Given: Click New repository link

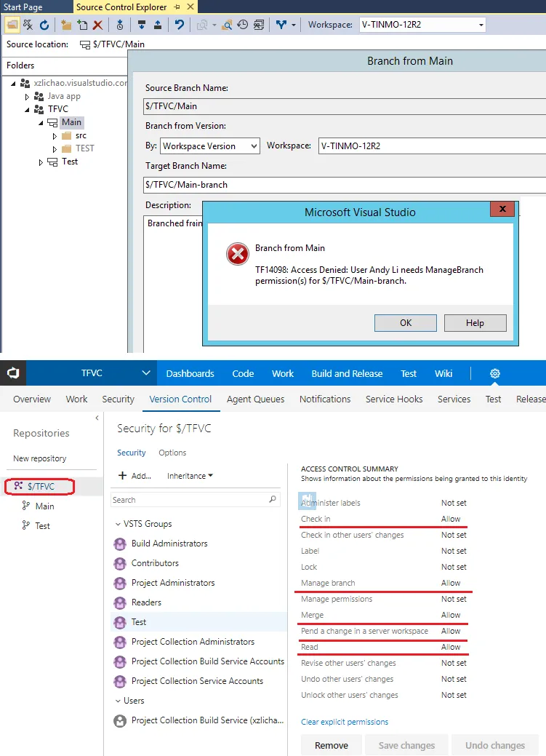Looking at the screenshot, I should pos(39,458).
